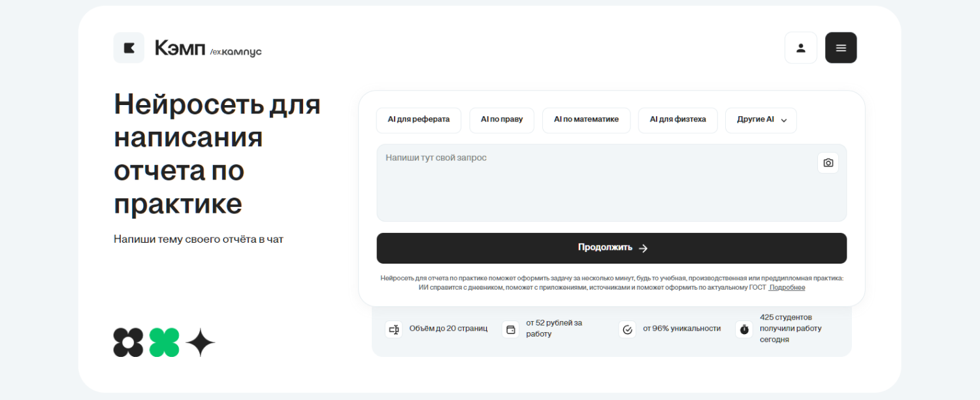980x400 pixels.
Task: Expand the Другие AI dropdown
Action: click(x=760, y=120)
